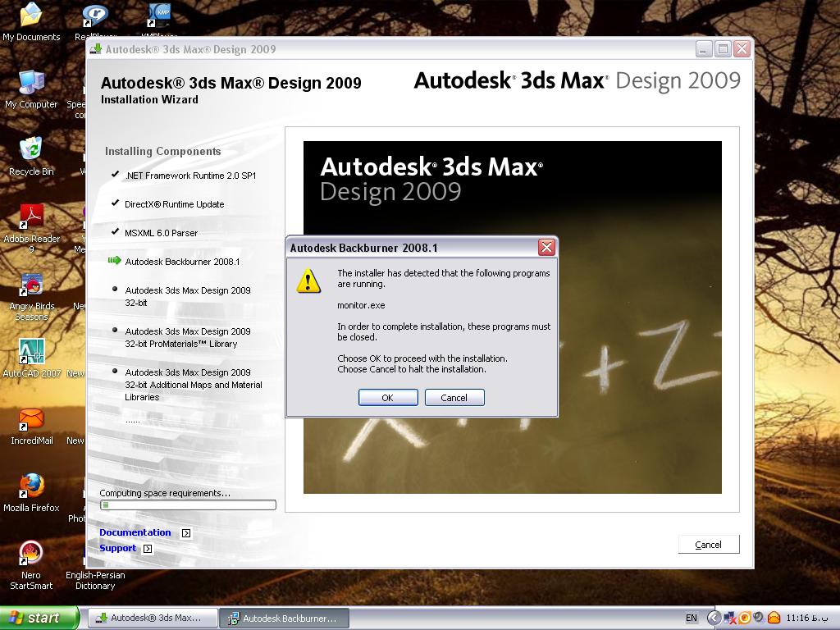Open the My Documents desktop icon
The height and width of the screenshot is (630, 840).
tap(31, 16)
